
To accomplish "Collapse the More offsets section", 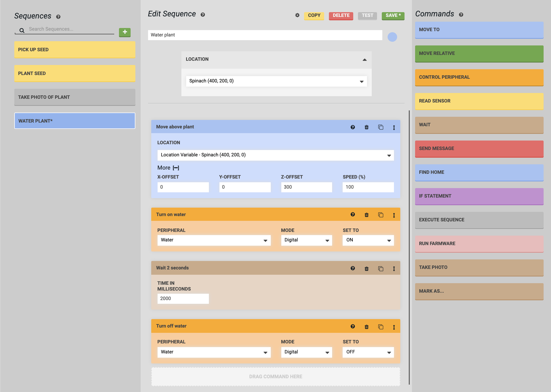I will 176,168.
